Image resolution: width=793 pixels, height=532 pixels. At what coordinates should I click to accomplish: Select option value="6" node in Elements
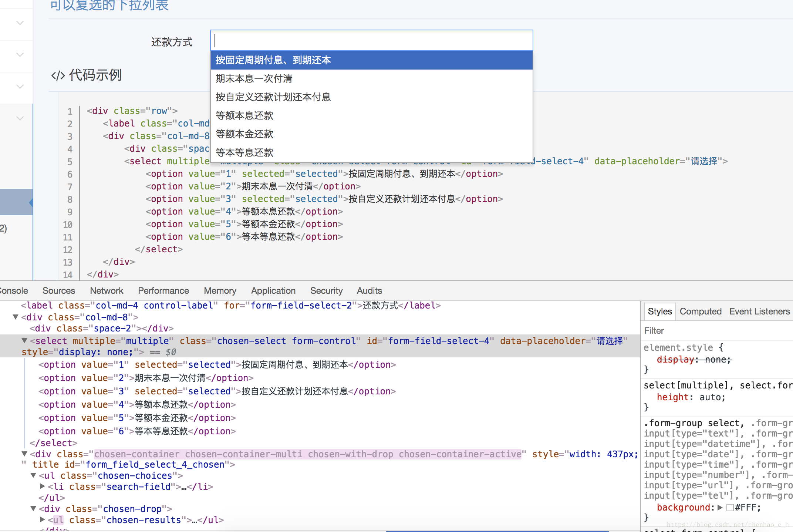click(x=137, y=431)
